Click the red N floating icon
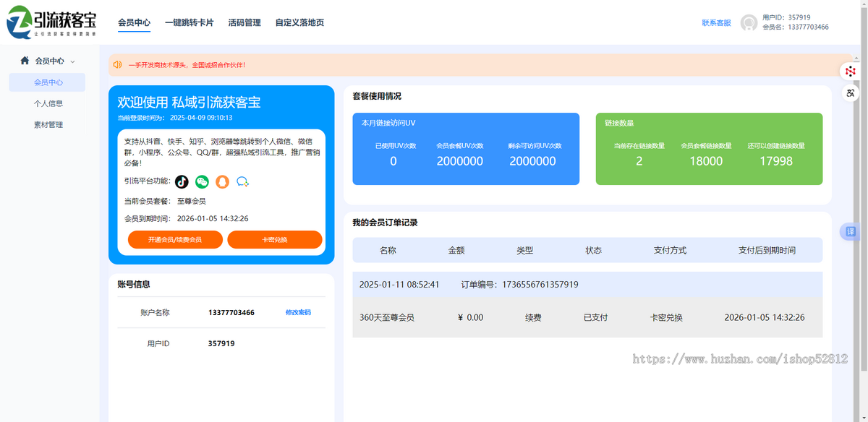 click(x=851, y=71)
